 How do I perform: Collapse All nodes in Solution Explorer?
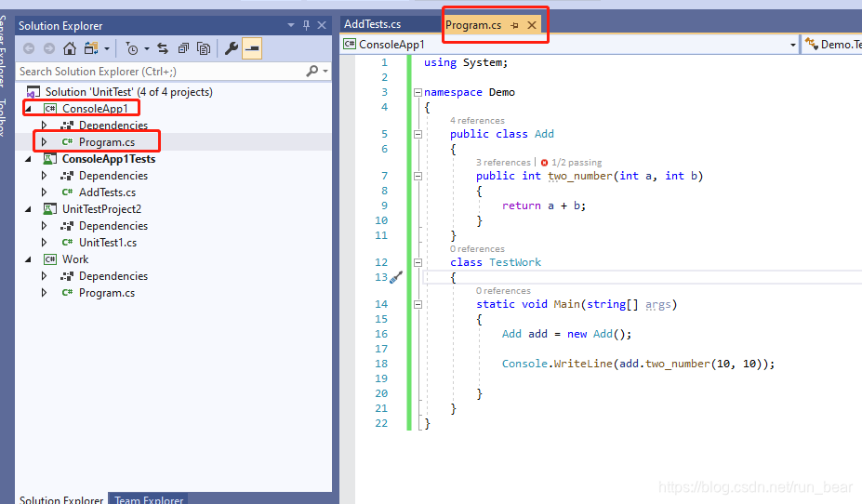click(x=183, y=49)
